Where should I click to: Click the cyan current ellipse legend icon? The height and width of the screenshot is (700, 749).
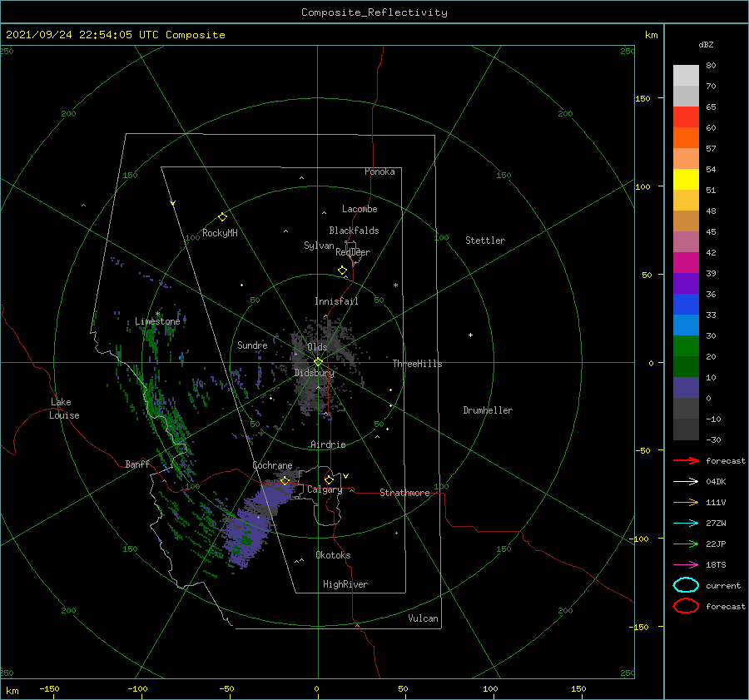(x=686, y=585)
